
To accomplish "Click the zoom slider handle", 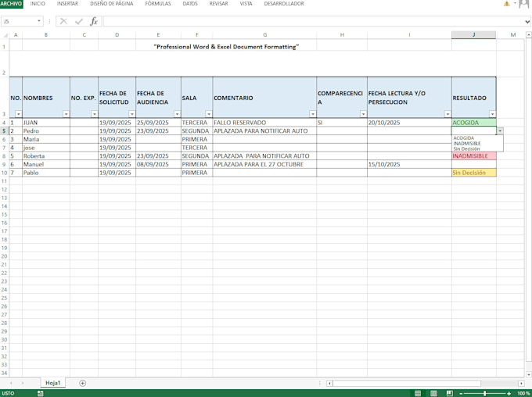I will click(484, 394).
